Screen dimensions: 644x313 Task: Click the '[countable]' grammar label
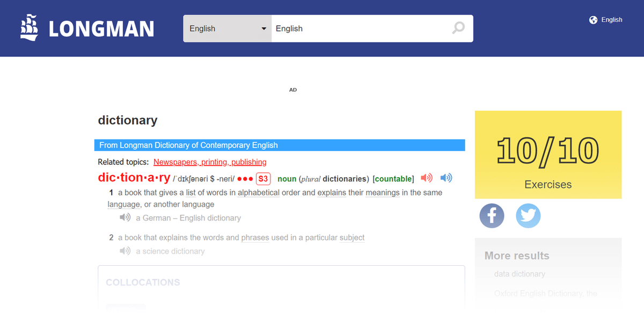tap(393, 179)
